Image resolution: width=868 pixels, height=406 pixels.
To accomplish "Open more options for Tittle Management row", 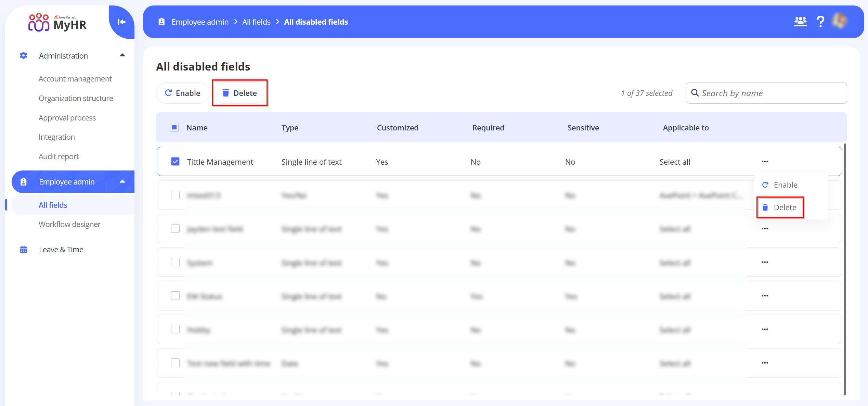I will tap(765, 162).
